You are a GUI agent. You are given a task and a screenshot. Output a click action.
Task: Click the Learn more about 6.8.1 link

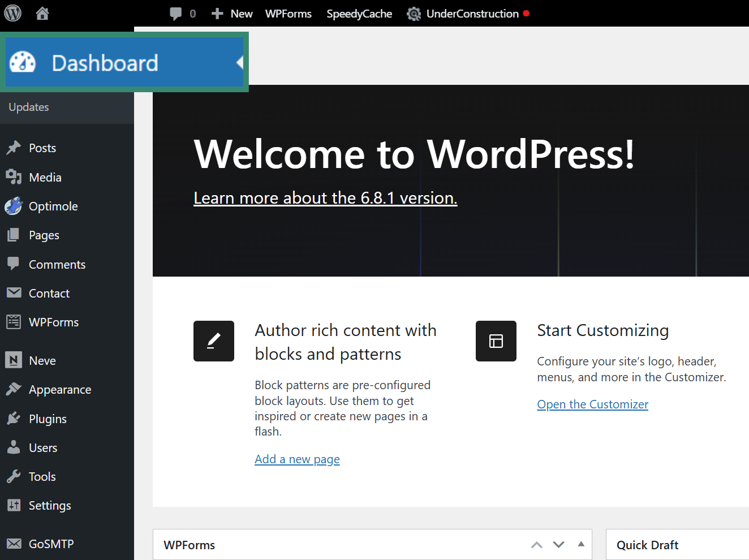pyautogui.click(x=325, y=197)
